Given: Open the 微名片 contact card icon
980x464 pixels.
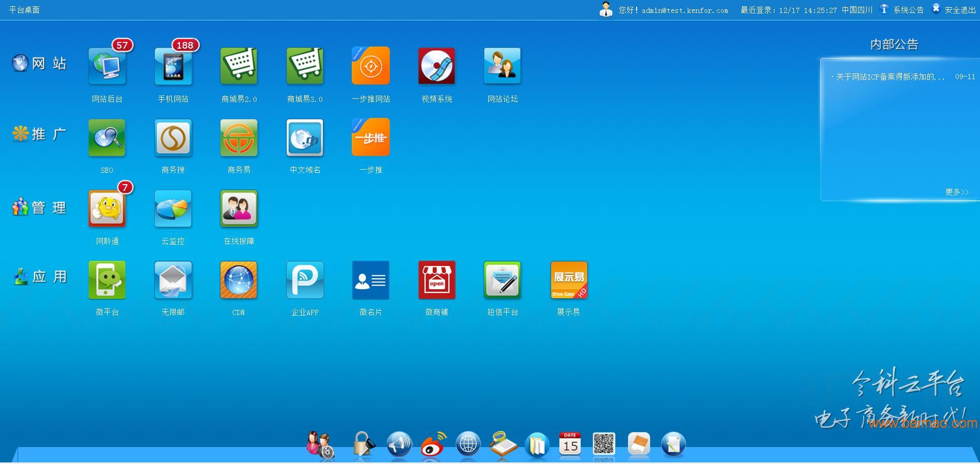Looking at the screenshot, I should (x=371, y=280).
